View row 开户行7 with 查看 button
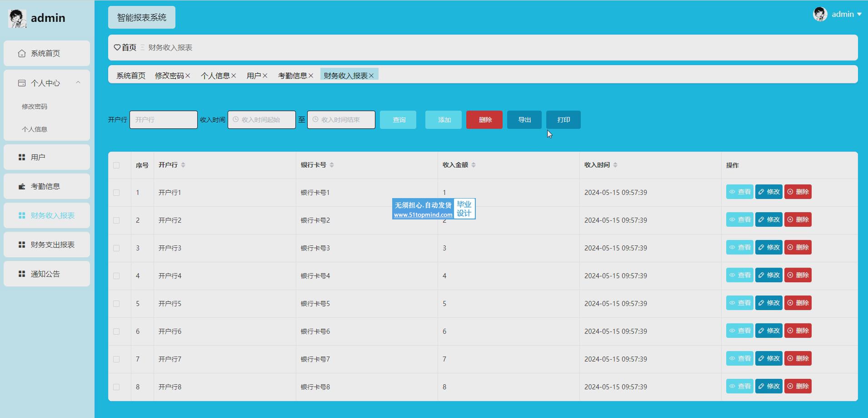This screenshot has height=418, width=868. (740, 358)
